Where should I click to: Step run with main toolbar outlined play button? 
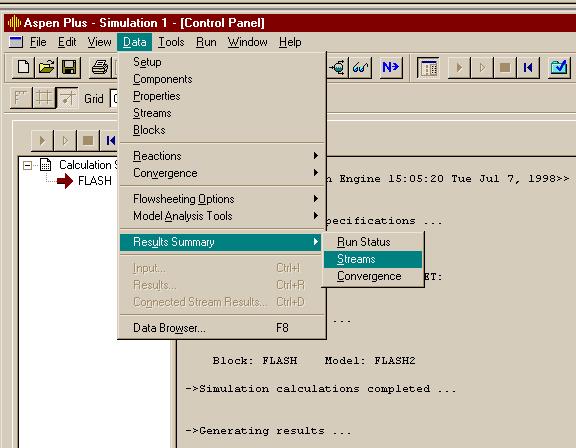click(x=482, y=68)
